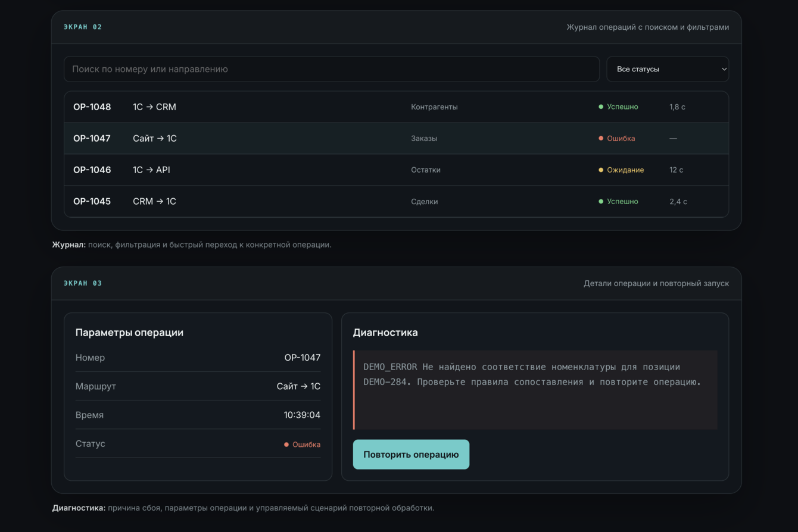This screenshot has width=798, height=532.
Task: Click the "Ошибка" status in operation parameters
Action: pyautogui.click(x=302, y=445)
